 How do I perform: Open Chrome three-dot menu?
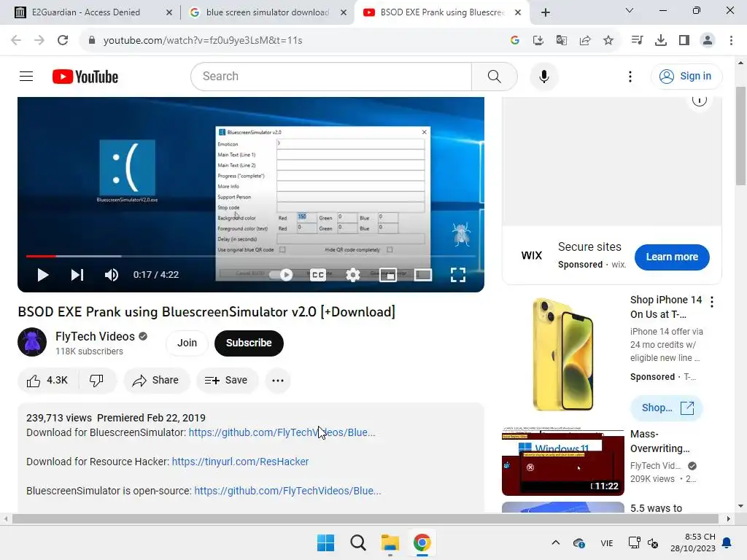coord(731,41)
